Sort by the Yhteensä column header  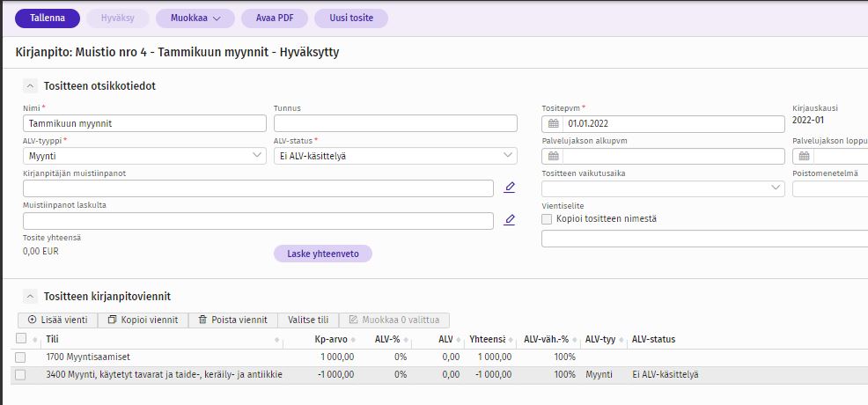coord(487,339)
